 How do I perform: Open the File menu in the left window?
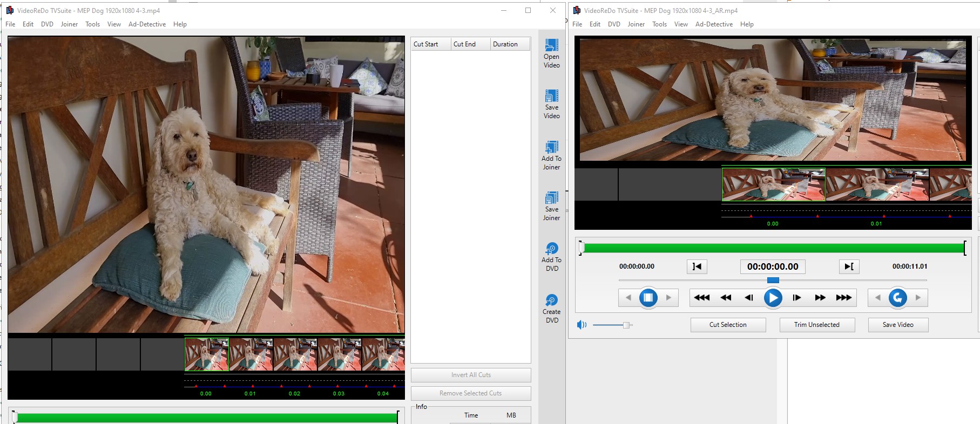coord(10,24)
